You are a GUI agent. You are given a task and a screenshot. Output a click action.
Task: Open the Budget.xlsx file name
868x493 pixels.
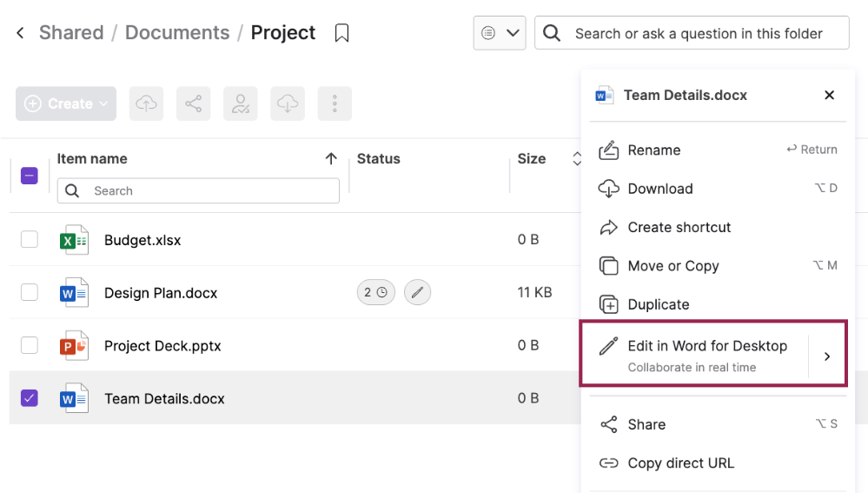(142, 240)
